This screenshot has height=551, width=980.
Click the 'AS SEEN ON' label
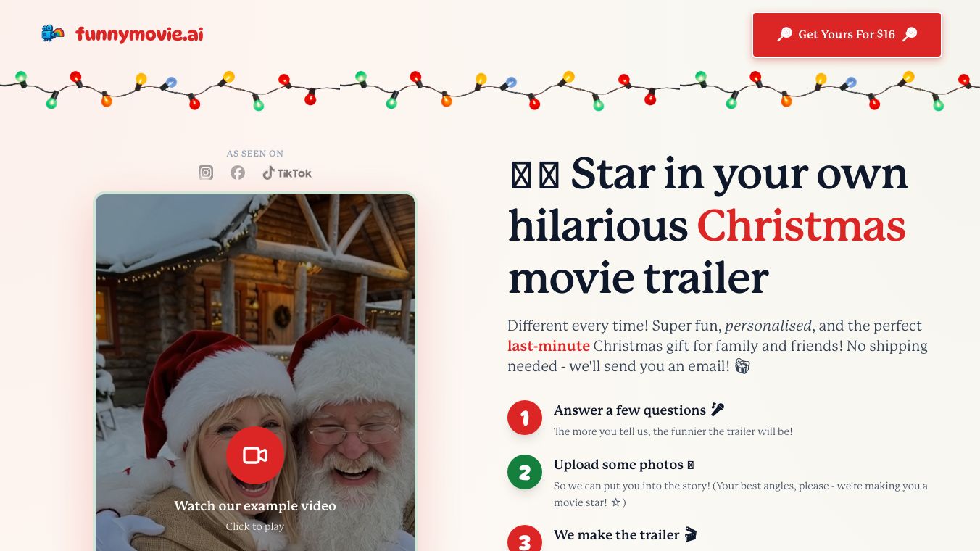[x=255, y=154]
